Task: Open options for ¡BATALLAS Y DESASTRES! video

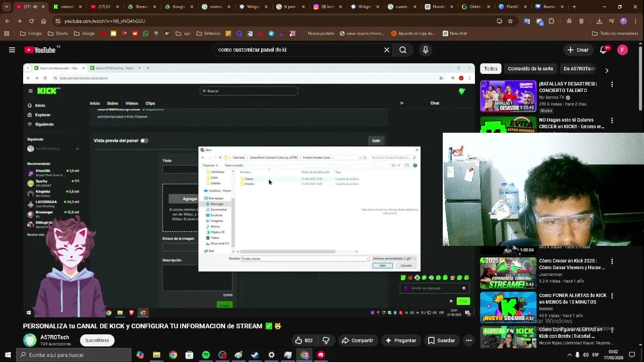Action: coord(612,84)
